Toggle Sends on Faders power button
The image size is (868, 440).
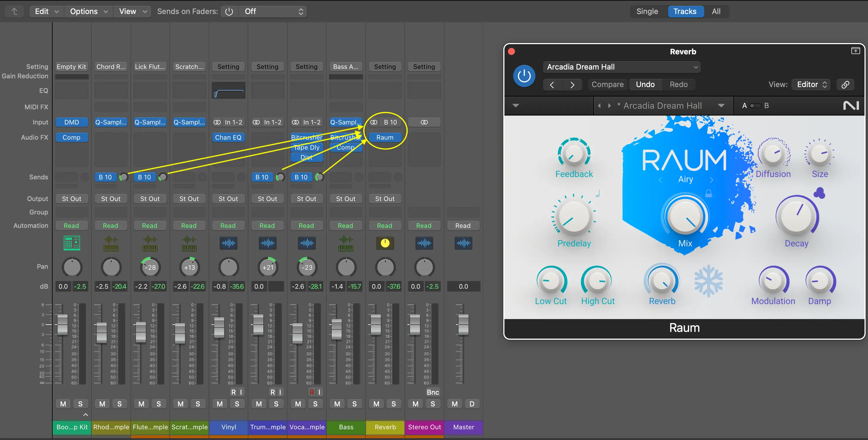coord(229,11)
